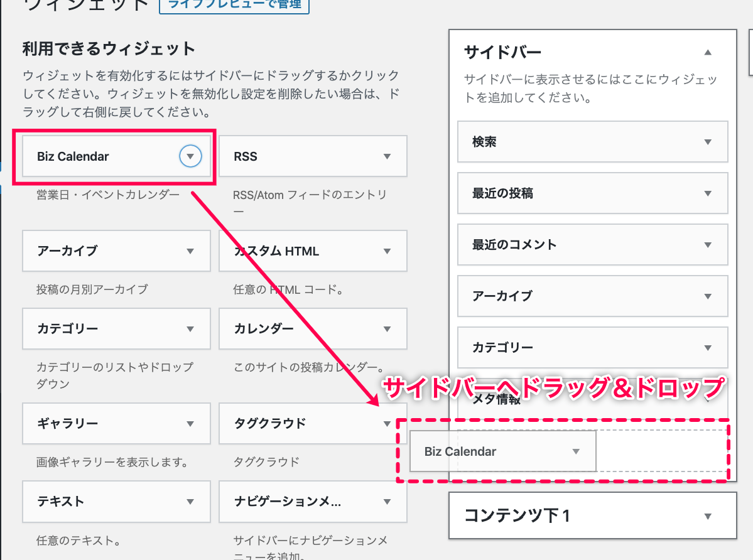Open the カレンダー widget dropdown arrow

point(387,329)
